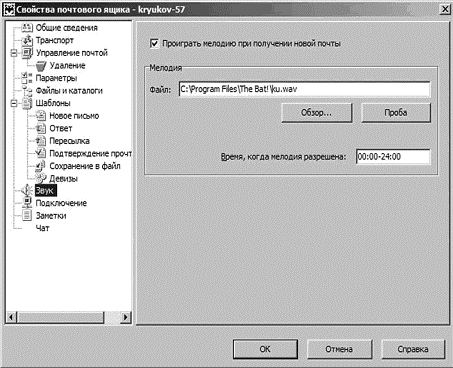The image size is (453, 368).
Task: Toggle Проиграть мелодию при получении почты checkbox
Action: [154, 44]
